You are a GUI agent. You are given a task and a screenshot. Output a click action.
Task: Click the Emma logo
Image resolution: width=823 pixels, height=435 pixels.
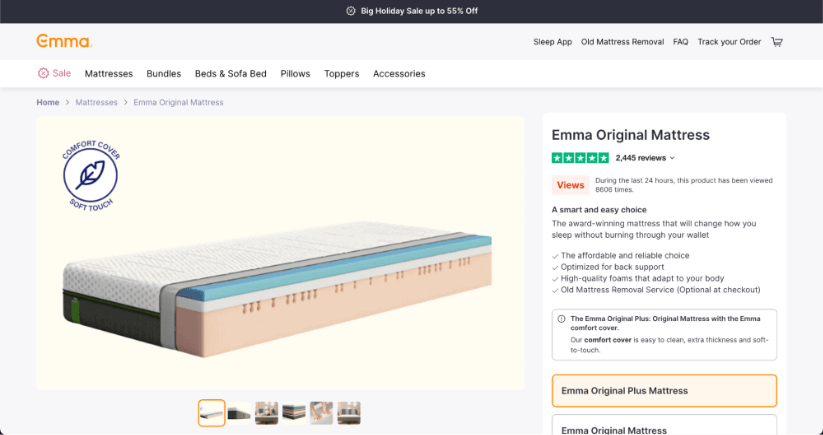pyautogui.click(x=64, y=42)
